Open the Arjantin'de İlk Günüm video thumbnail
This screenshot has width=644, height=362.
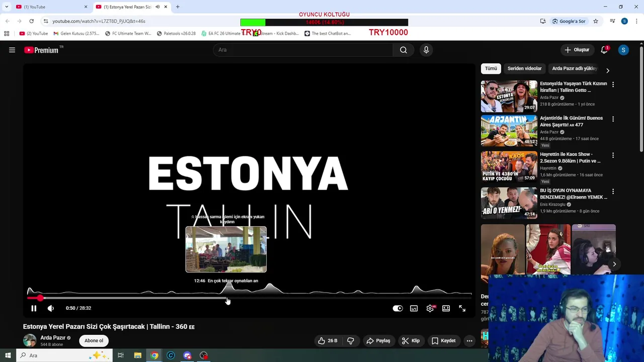(x=509, y=131)
